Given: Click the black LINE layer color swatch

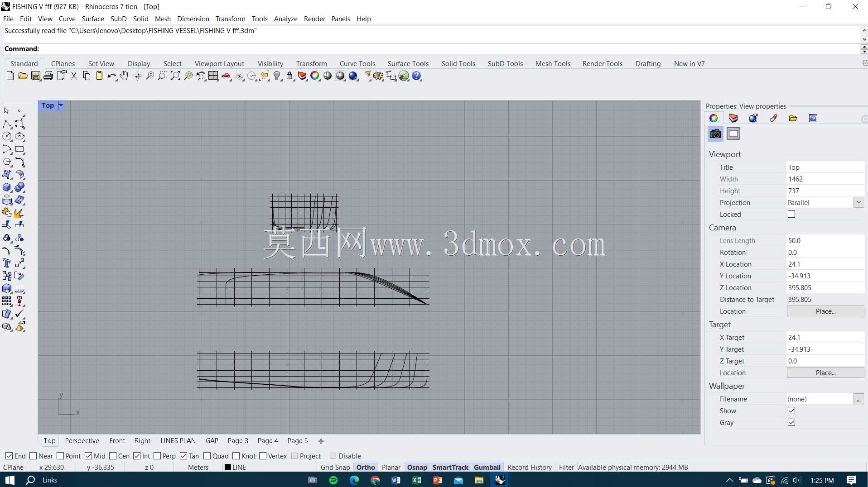Looking at the screenshot, I should [228, 468].
